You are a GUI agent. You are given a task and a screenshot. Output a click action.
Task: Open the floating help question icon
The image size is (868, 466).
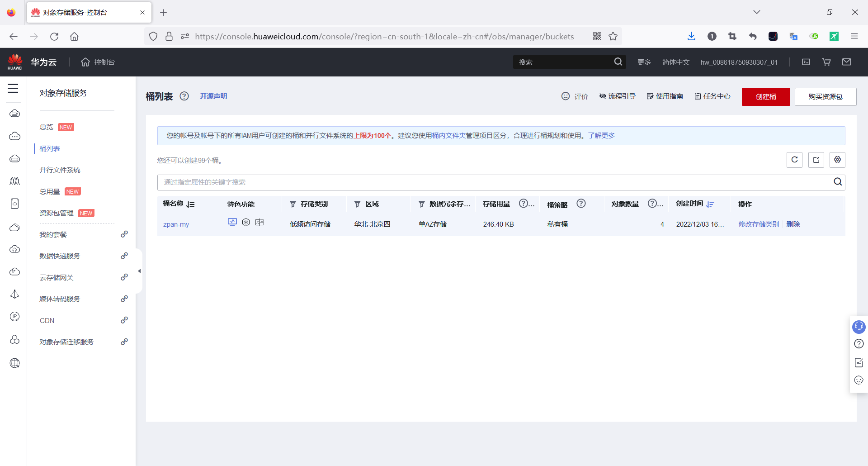pos(859,344)
